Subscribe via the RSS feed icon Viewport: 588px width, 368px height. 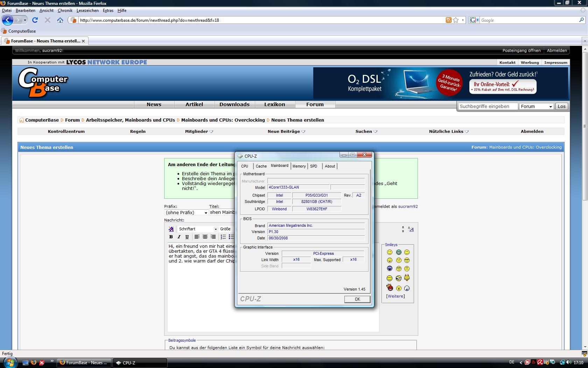coord(448,20)
